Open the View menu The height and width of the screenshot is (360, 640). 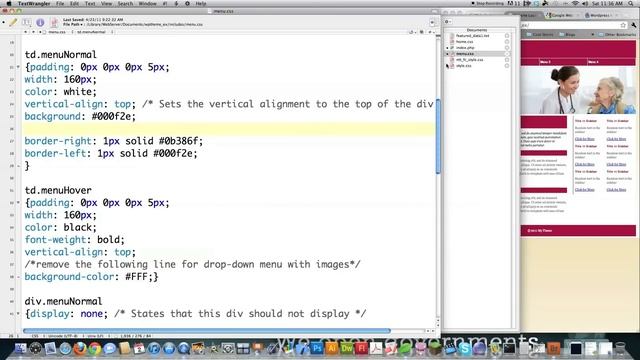point(106,3)
